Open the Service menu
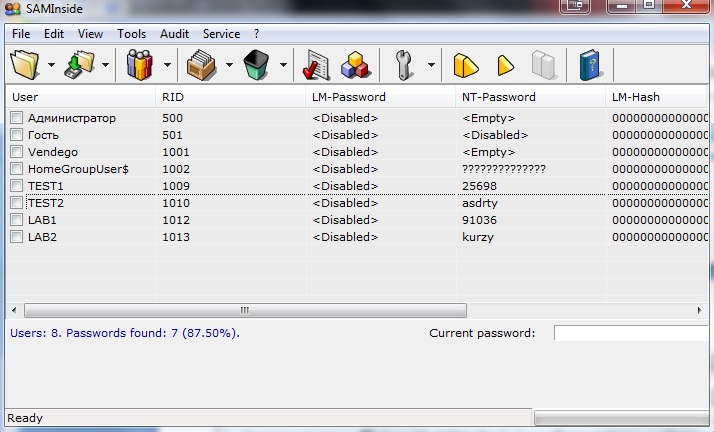Image resolution: width=714 pixels, height=432 pixels. (221, 34)
